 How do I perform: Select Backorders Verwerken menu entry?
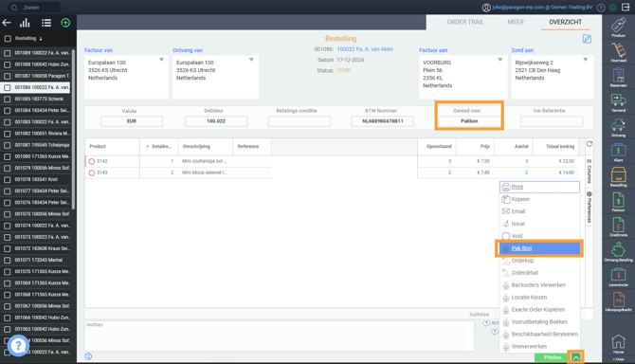pos(539,285)
